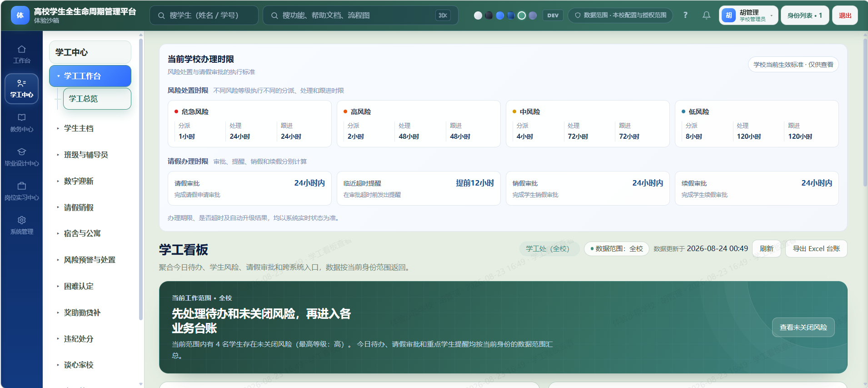Click the 数据范围：全校 tag

[x=616, y=248]
